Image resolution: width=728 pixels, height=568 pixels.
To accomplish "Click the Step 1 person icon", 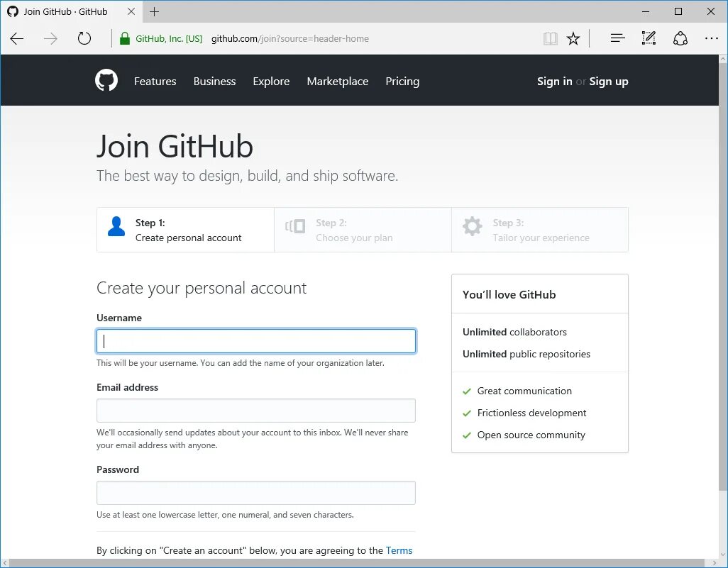I will pyautogui.click(x=116, y=226).
